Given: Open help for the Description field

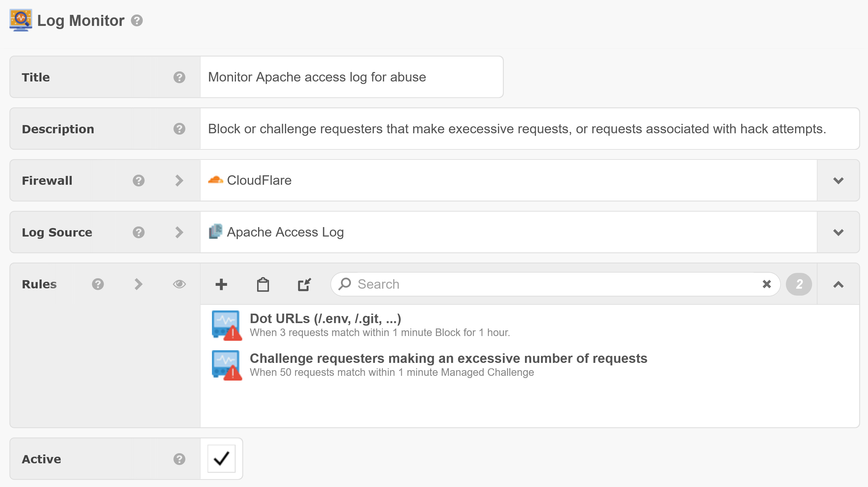Looking at the screenshot, I should point(179,129).
